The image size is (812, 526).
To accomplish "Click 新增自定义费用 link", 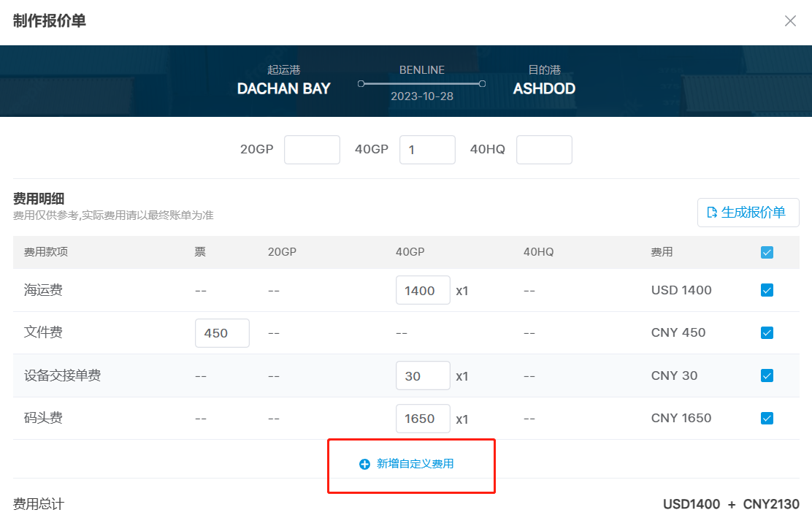I will click(415, 464).
